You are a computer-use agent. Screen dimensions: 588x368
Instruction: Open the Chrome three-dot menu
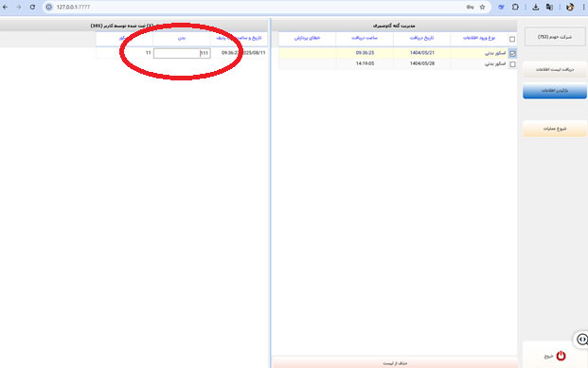(x=583, y=8)
